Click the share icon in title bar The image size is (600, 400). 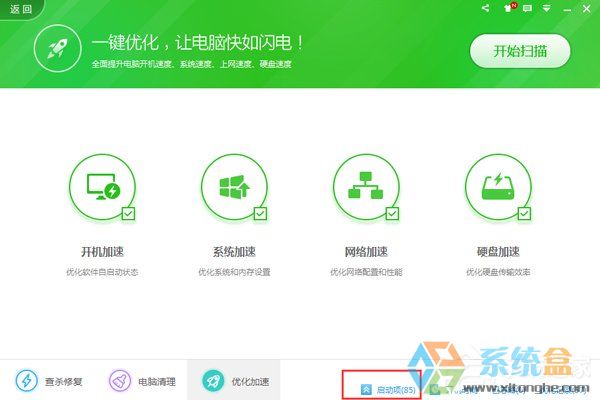point(486,8)
